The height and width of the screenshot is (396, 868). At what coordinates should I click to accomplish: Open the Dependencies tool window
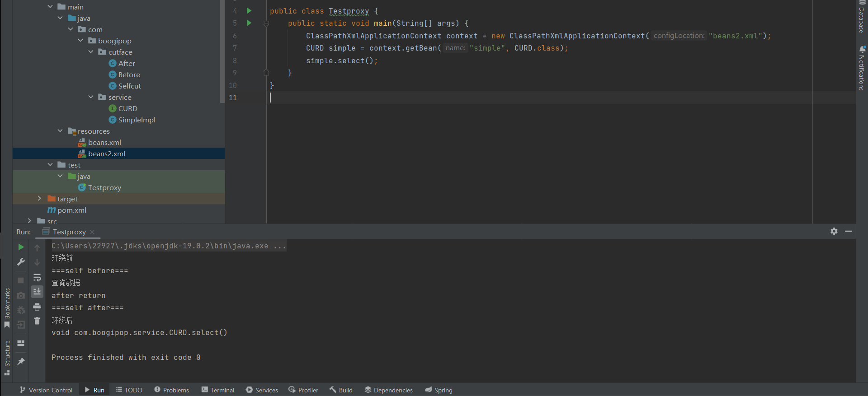(389, 390)
